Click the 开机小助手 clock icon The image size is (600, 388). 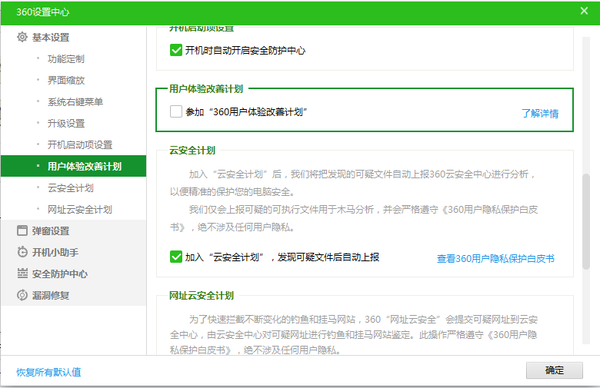tap(22, 252)
